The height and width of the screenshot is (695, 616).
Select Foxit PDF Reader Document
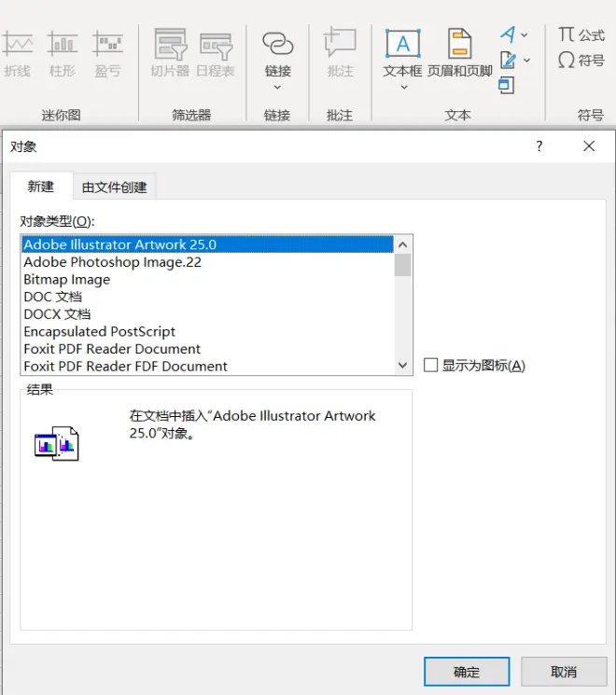tap(207, 349)
